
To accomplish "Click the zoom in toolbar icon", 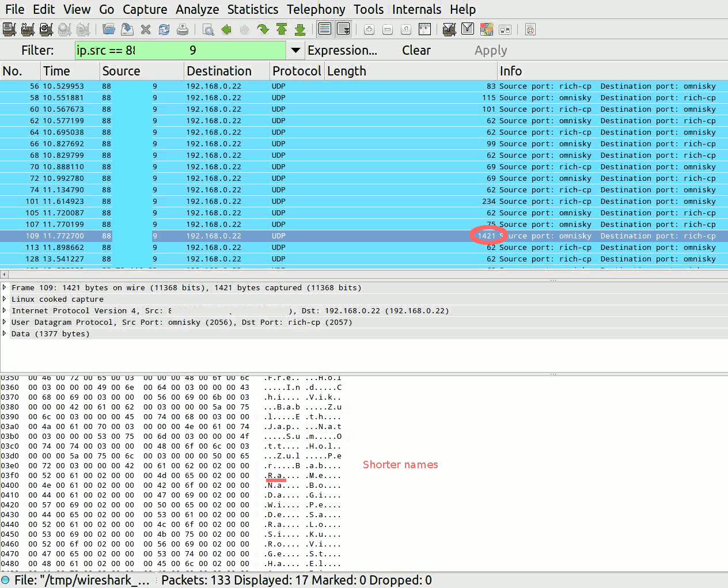I will point(369,29).
